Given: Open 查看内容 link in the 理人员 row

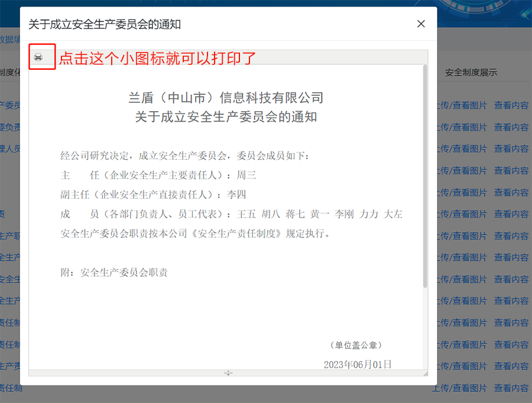Looking at the screenshot, I should 511,149.
